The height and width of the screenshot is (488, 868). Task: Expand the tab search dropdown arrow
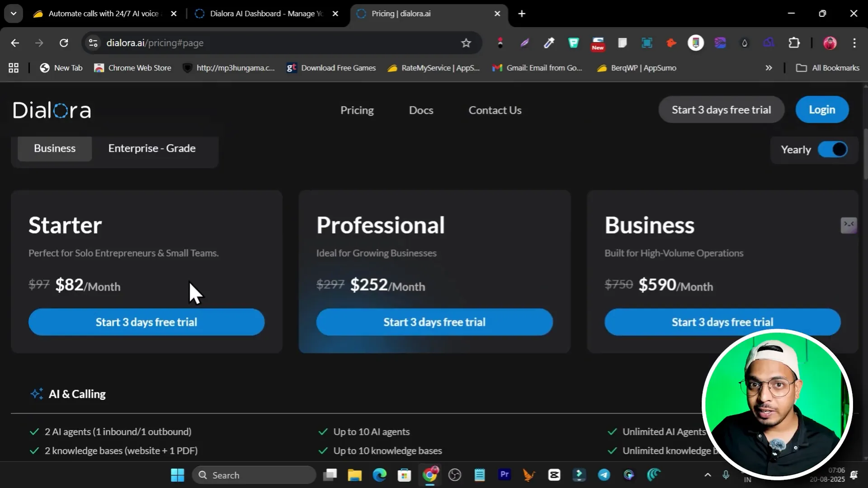(x=14, y=14)
